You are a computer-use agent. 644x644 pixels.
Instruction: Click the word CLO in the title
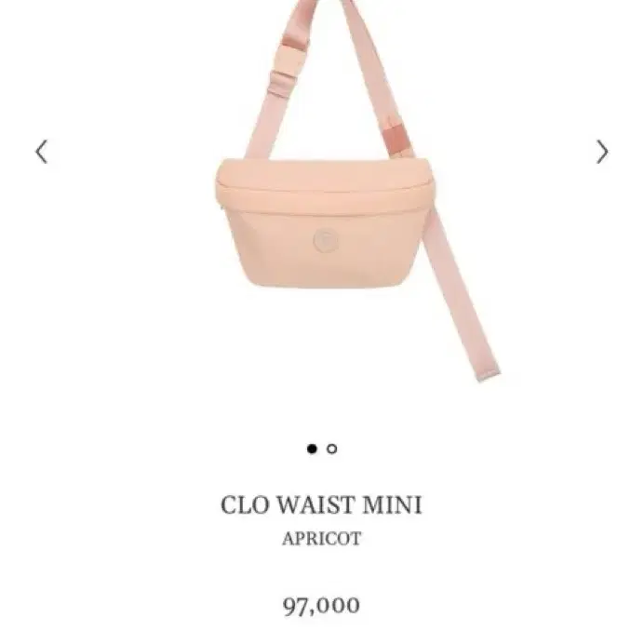pos(245,504)
